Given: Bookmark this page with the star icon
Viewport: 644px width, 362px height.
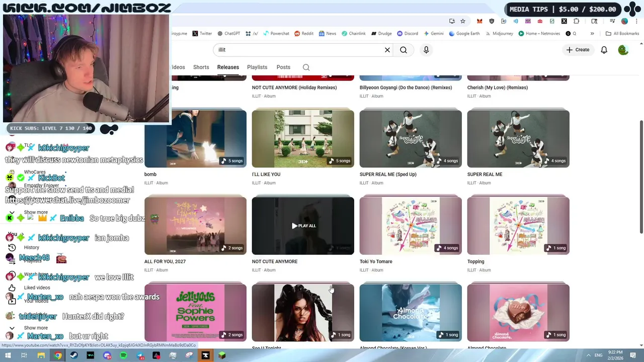Looking at the screenshot, I should 463,21.
